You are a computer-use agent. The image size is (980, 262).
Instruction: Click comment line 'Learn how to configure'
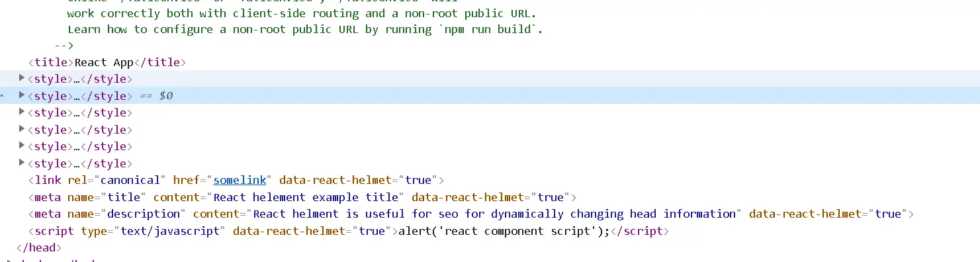305,30
